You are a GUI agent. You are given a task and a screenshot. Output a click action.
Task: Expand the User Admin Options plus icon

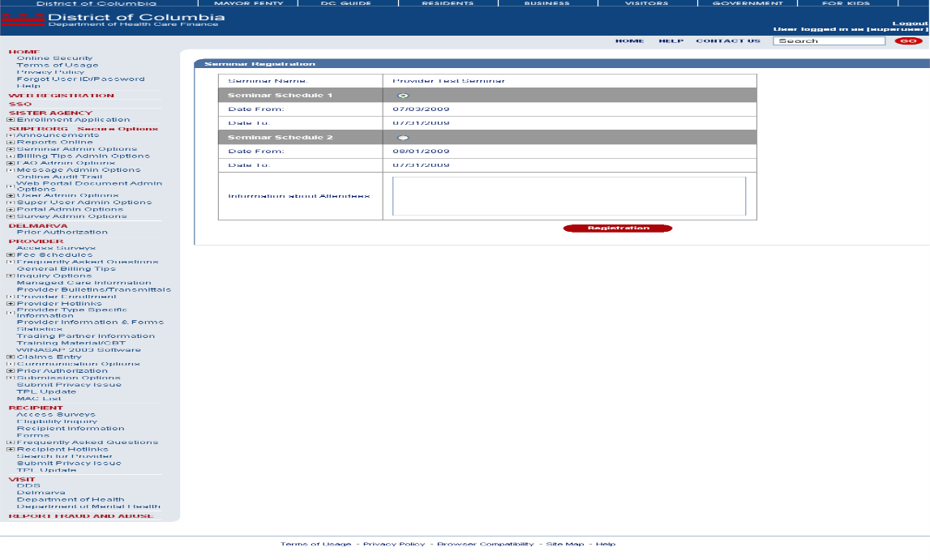[x=11, y=195]
